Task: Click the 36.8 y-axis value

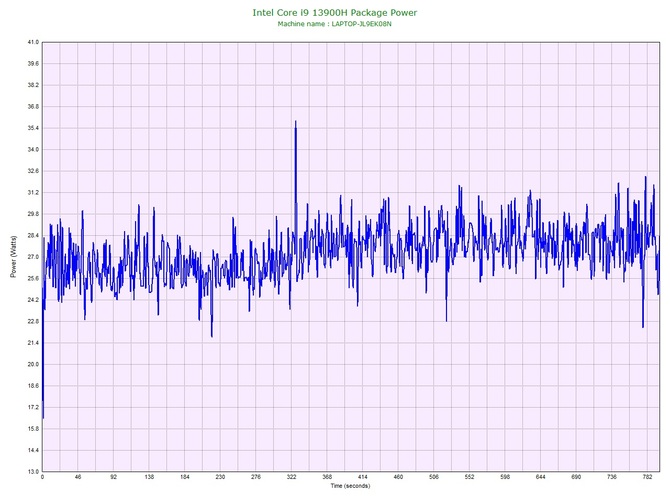Action: (x=33, y=106)
